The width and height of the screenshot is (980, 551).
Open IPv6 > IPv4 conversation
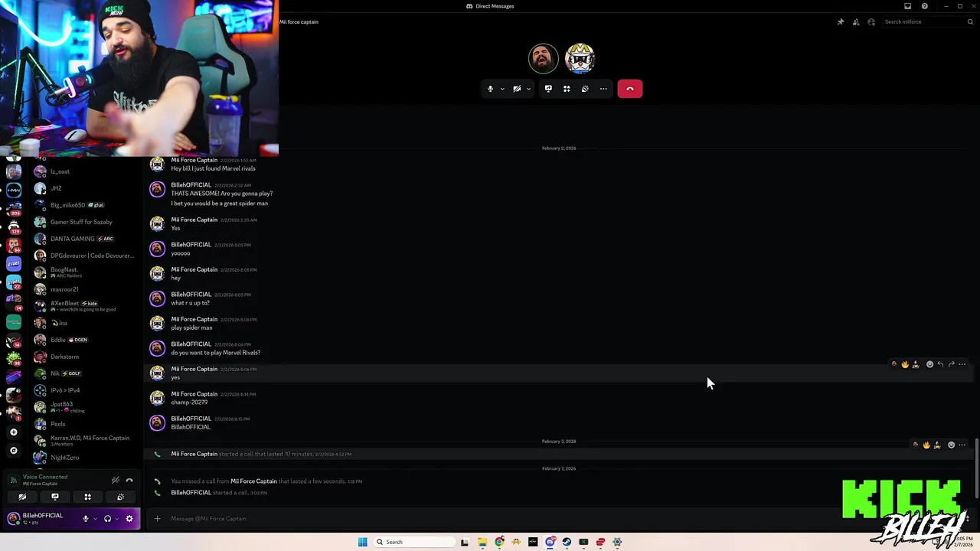point(84,390)
